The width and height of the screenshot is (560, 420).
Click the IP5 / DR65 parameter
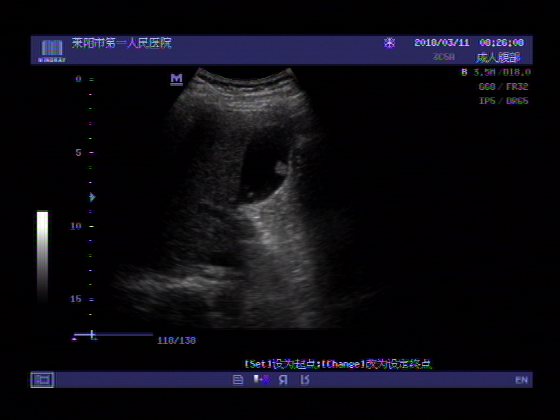click(503, 101)
